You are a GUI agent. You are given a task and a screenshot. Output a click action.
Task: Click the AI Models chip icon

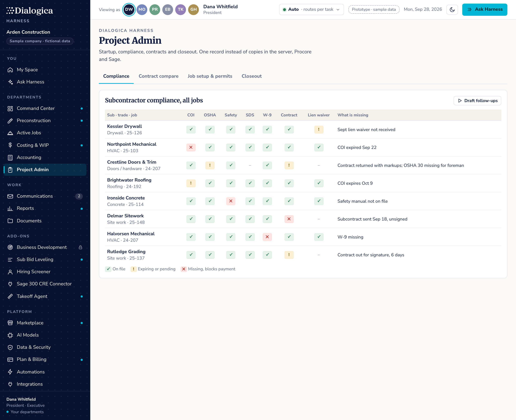click(x=10, y=335)
